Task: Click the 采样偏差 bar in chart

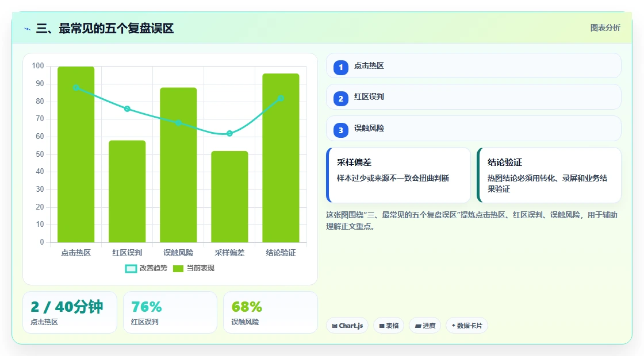Action: [x=229, y=196]
